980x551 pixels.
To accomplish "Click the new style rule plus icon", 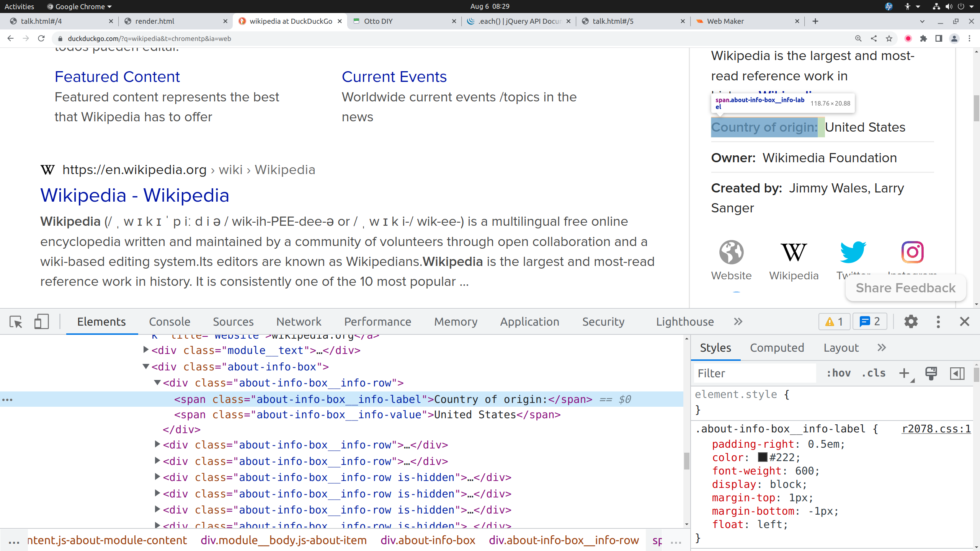I will tap(904, 373).
